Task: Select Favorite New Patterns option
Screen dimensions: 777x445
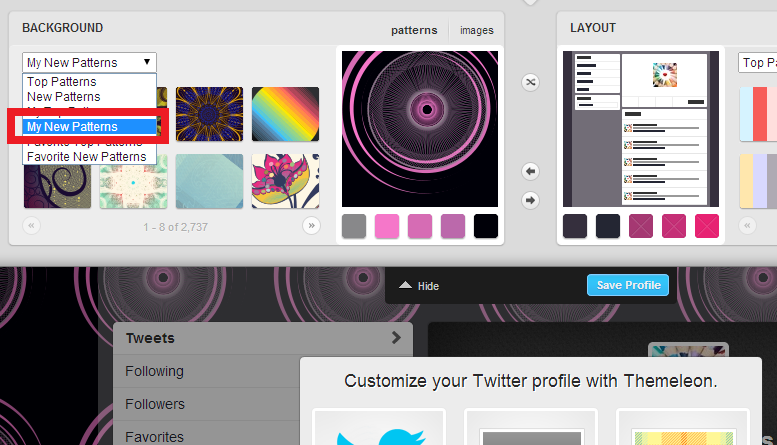Action: tap(86, 157)
